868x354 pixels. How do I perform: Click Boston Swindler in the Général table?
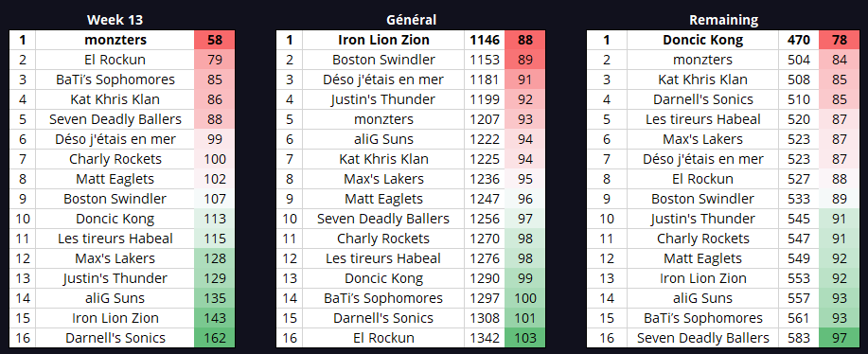(383, 60)
